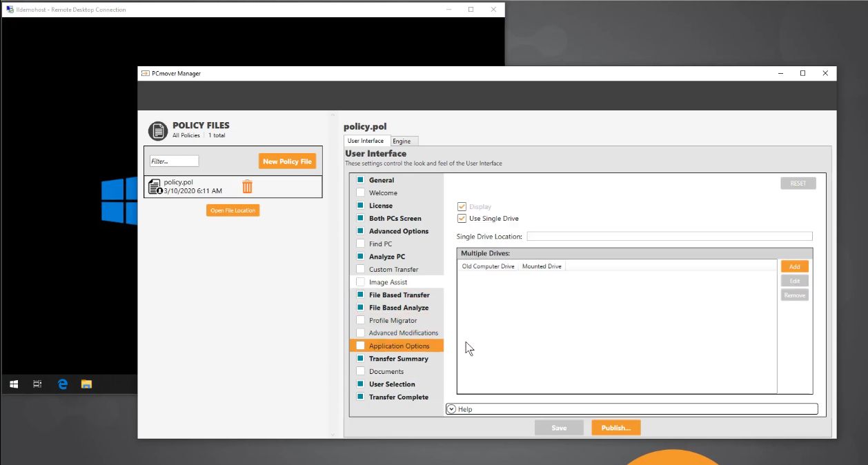Delete policy.pol with the trash icon
868x465 pixels.
pyautogui.click(x=247, y=186)
